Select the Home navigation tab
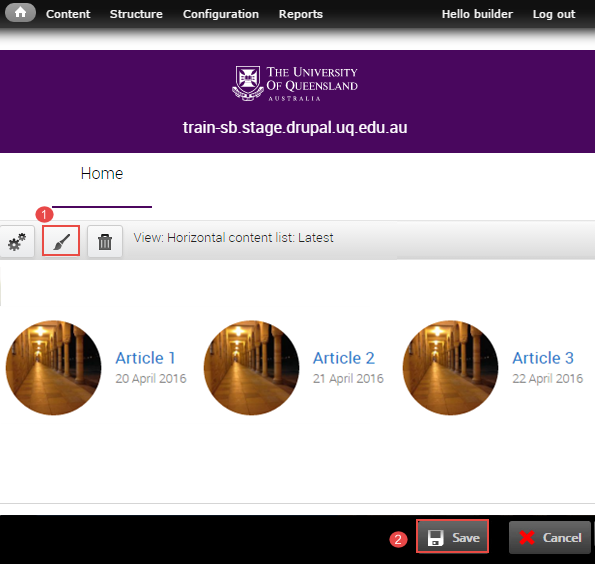This screenshot has width=595, height=564. (102, 174)
